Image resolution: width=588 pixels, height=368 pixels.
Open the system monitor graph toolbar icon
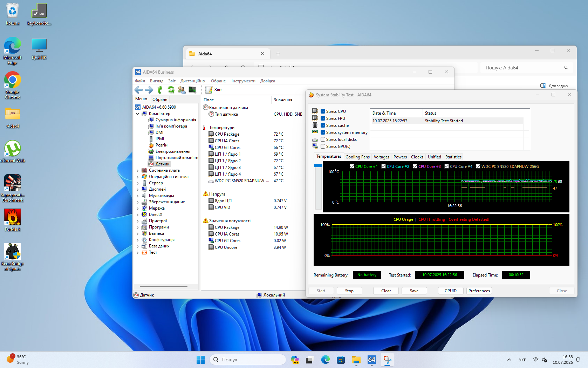click(x=192, y=90)
